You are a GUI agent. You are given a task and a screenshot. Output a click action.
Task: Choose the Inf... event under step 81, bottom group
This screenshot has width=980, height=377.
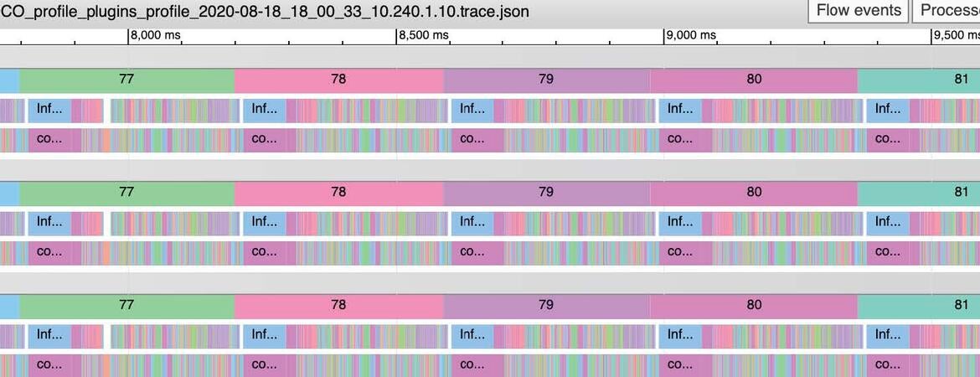point(888,336)
